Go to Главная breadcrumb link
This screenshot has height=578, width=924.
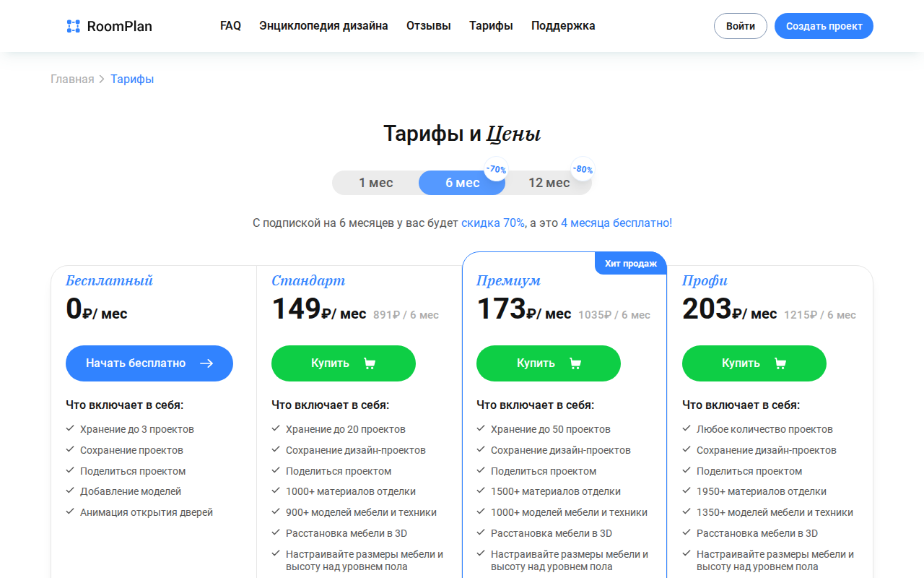(72, 79)
